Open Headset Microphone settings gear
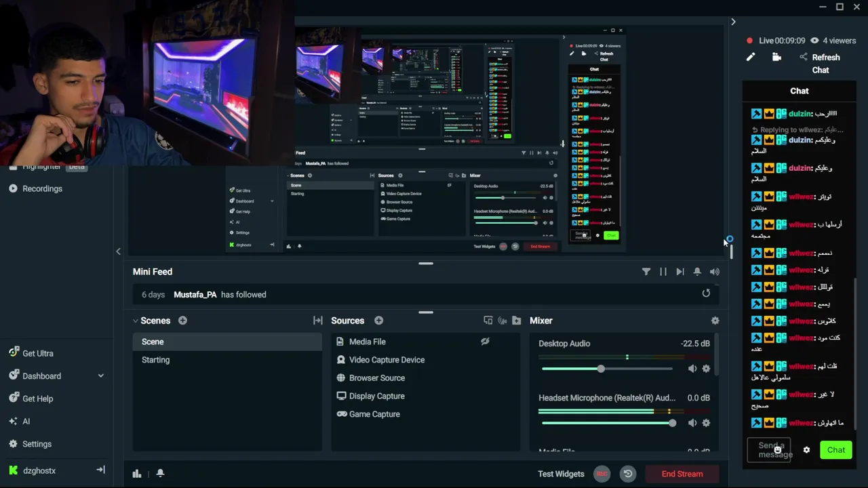This screenshot has height=488, width=868. coord(706,423)
